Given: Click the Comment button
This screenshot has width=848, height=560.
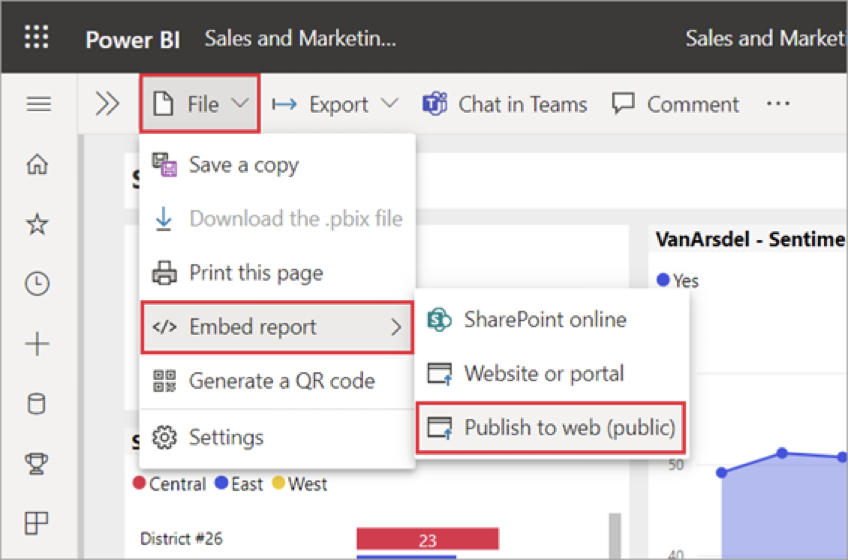Looking at the screenshot, I should pyautogui.click(x=676, y=104).
